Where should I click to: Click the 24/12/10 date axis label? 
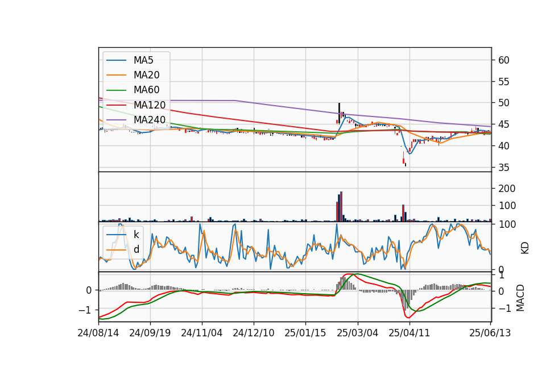(x=254, y=333)
